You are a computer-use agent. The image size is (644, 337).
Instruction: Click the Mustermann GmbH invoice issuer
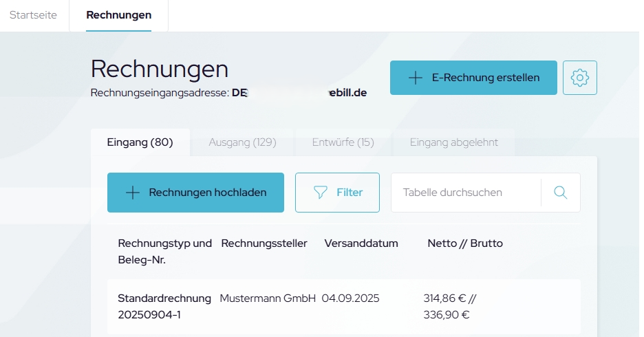(x=268, y=298)
